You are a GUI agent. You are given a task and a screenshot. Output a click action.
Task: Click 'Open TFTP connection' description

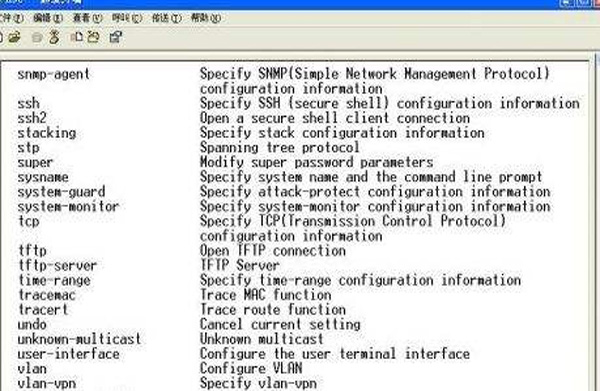click(273, 251)
